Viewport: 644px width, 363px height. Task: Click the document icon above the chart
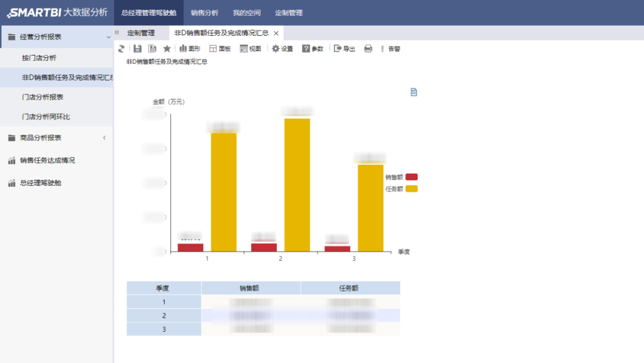click(x=414, y=92)
